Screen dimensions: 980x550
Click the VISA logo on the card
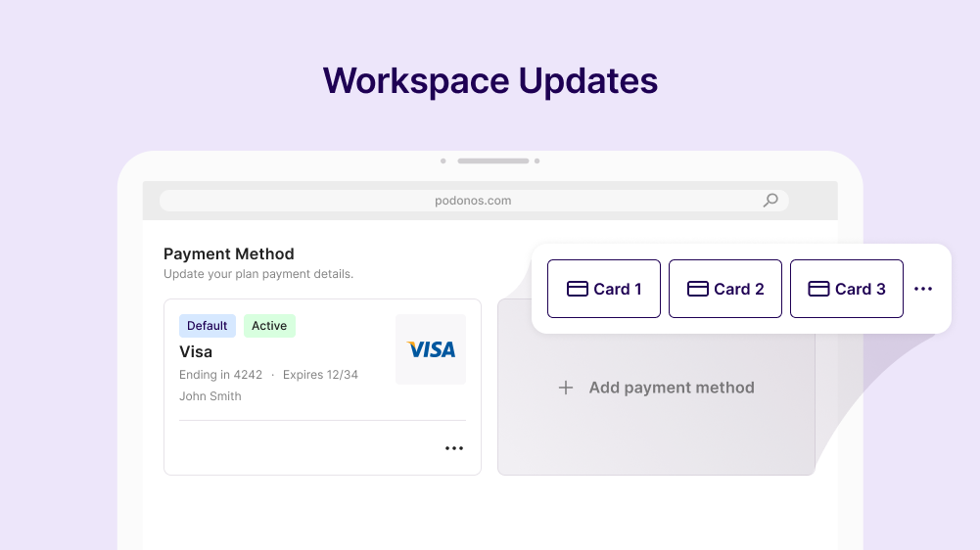pos(431,349)
